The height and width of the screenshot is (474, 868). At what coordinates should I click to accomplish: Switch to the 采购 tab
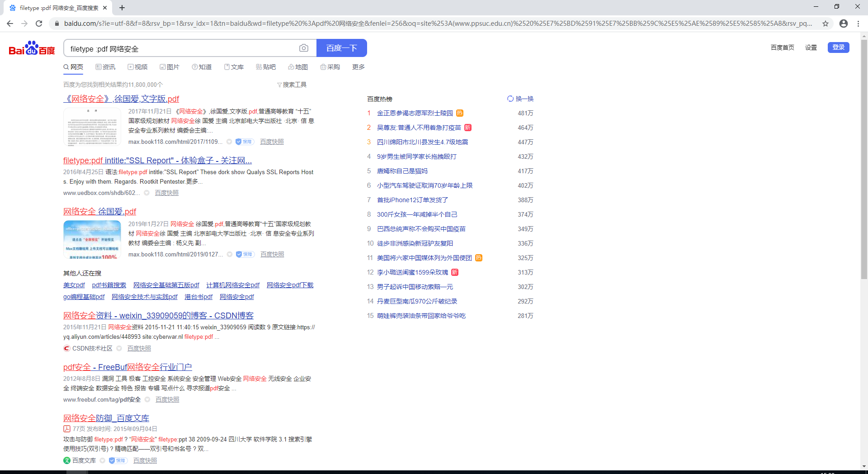point(330,67)
